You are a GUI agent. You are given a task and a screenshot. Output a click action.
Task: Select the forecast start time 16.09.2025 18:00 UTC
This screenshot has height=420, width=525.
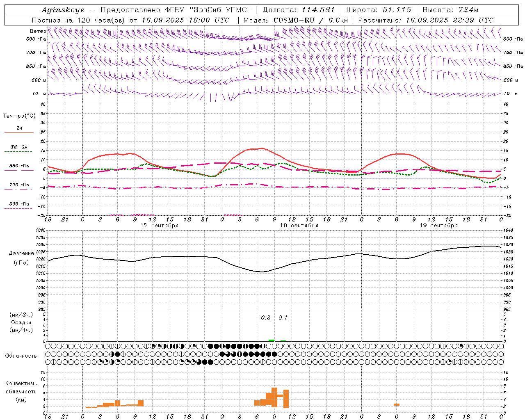185,20
